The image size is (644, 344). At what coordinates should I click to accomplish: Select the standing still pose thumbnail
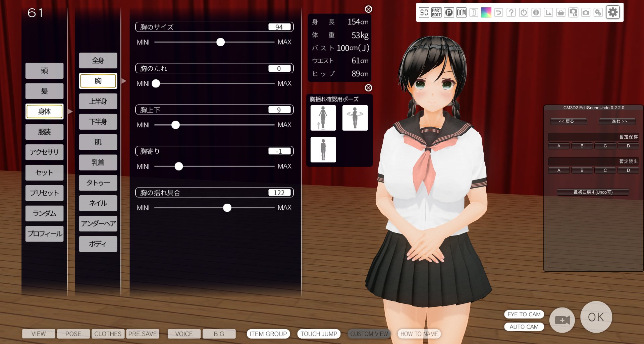pyautogui.click(x=323, y=150)
